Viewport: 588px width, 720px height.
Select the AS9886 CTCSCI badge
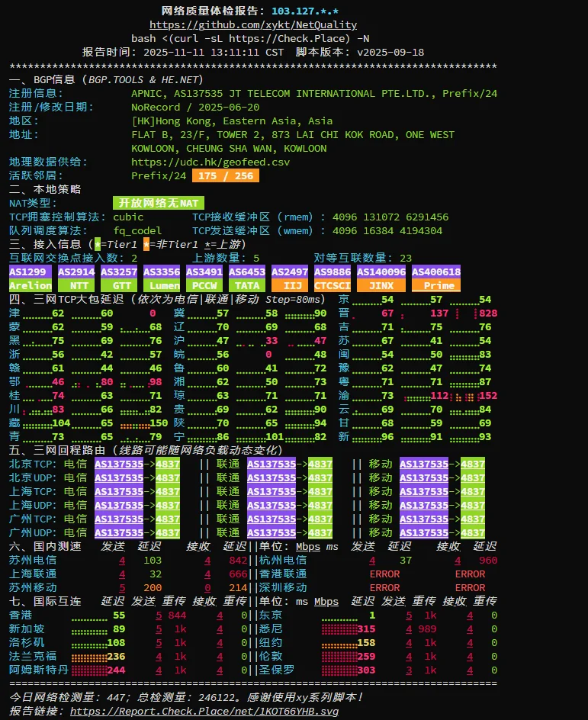(333, 278)
